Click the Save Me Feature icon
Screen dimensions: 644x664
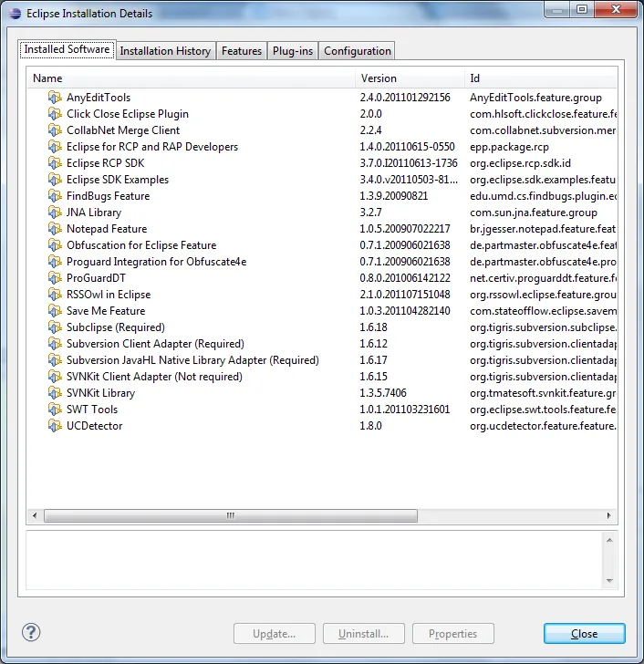pyautogui.click(x=54, y=311)
